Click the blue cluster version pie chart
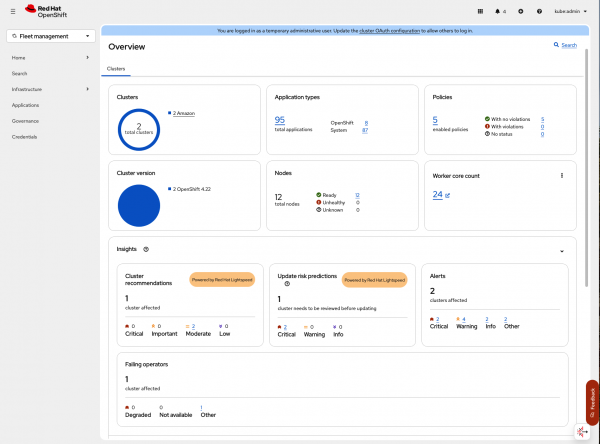Screen dimensions: 600x444 pyautogui.click(x=139, y=206)
